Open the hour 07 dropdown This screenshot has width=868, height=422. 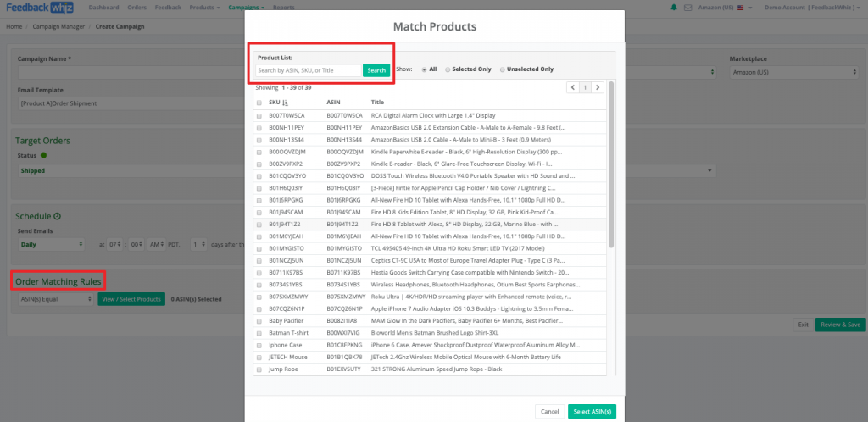coord(115,244)
